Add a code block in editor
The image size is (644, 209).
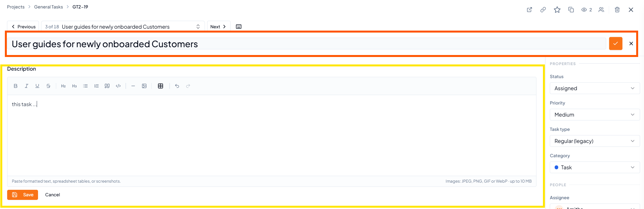tap(118, 86)
